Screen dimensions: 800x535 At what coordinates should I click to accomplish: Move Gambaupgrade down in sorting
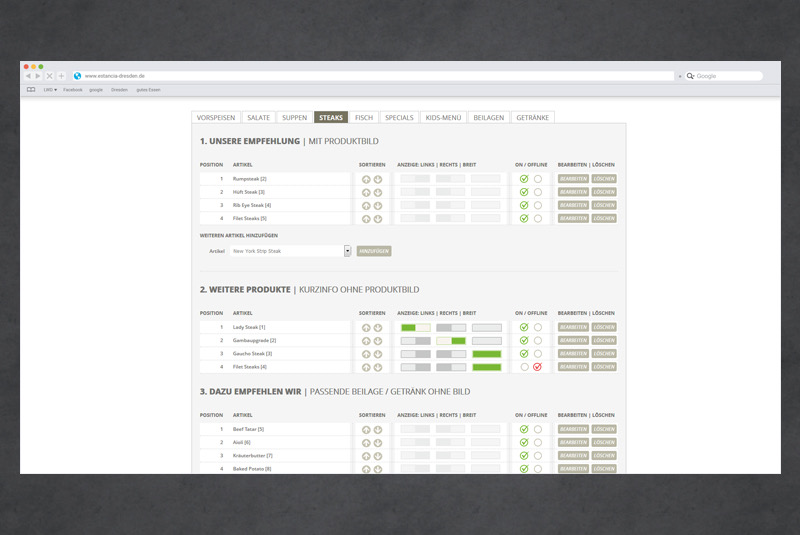tap(378, 341)
